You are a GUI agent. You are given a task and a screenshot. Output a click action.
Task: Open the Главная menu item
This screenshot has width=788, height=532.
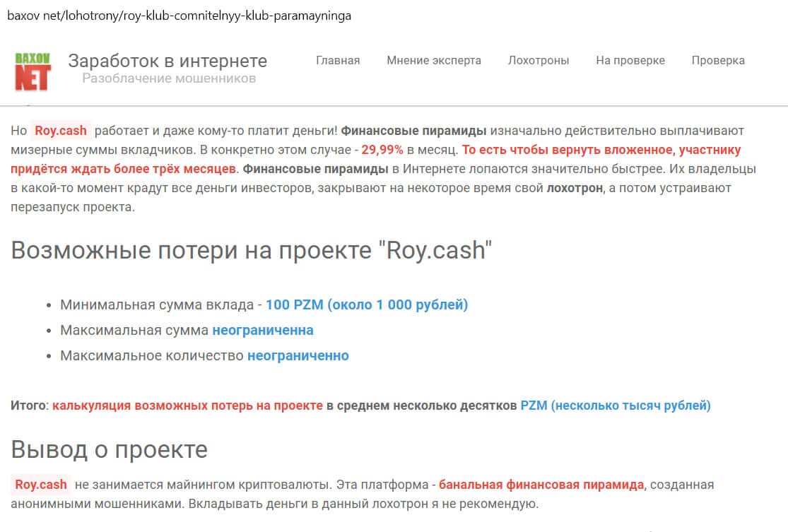tap(338, 60)
